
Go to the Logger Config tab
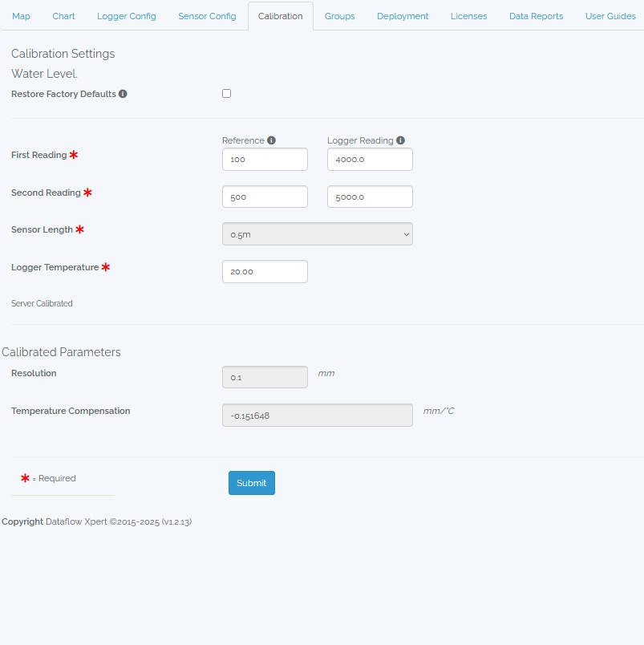point(127,16)
